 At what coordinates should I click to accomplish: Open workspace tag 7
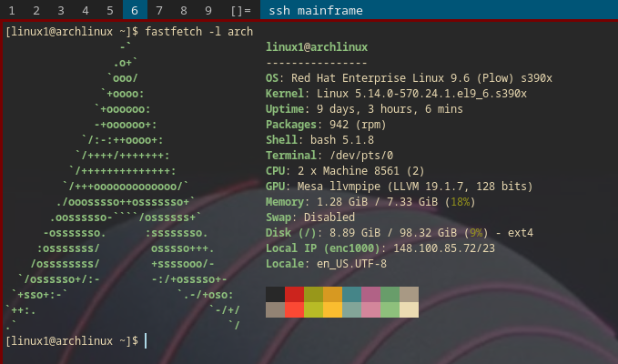click(159, 11)
